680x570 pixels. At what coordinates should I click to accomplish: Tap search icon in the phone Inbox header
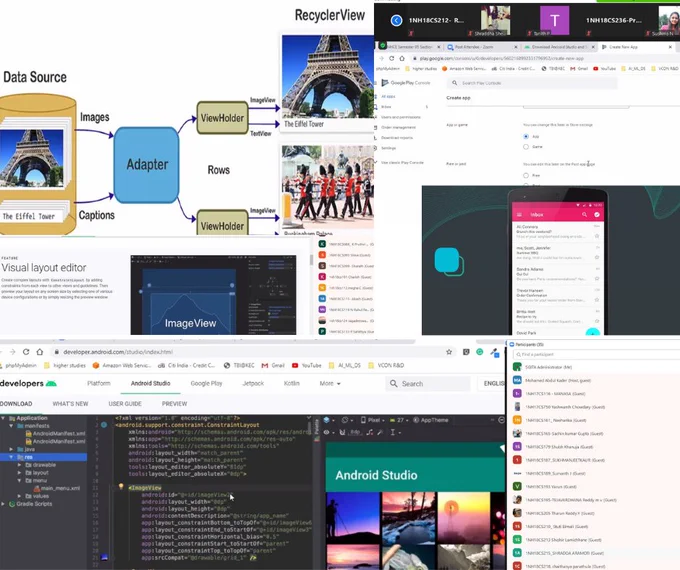[x=584, y=215]
